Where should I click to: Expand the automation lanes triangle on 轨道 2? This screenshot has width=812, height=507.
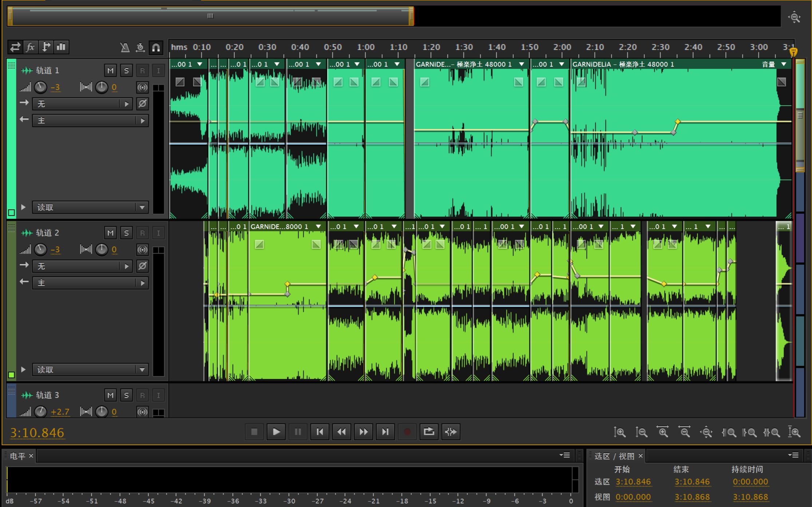tap(23, 369)
